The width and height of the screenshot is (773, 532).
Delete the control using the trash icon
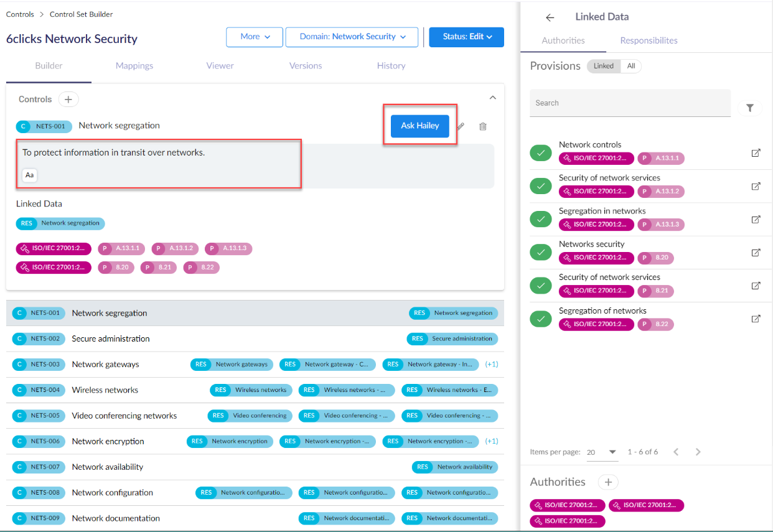click(483, 126)
